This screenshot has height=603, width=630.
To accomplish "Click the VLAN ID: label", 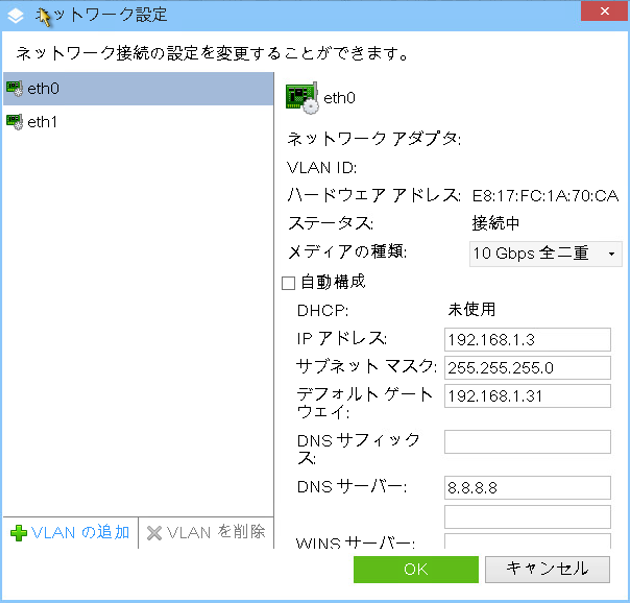I will point(322,168).
